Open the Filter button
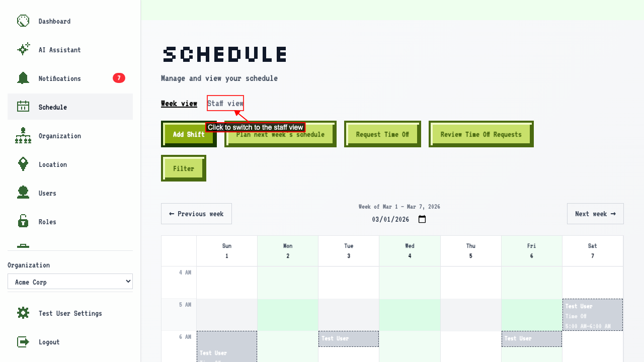Image resolution: width=644 pixels, height=362 pixels. point(184,168)
